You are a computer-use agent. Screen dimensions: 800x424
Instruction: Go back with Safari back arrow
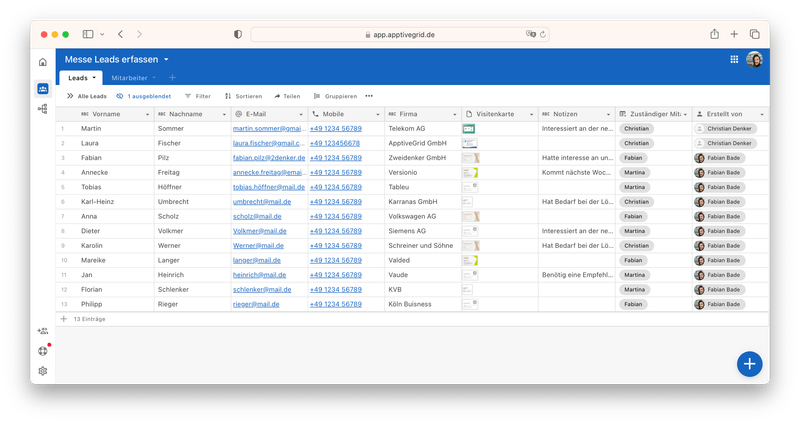(x=120, y=34)
